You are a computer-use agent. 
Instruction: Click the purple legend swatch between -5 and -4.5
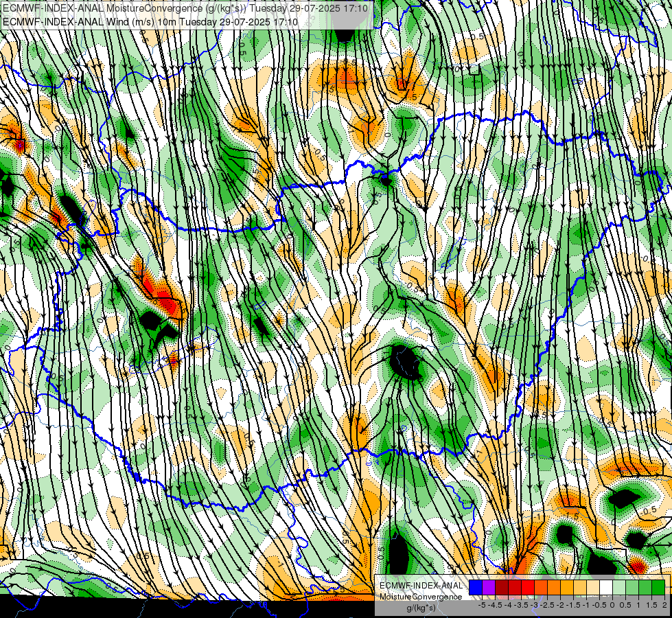coord(489,587)
